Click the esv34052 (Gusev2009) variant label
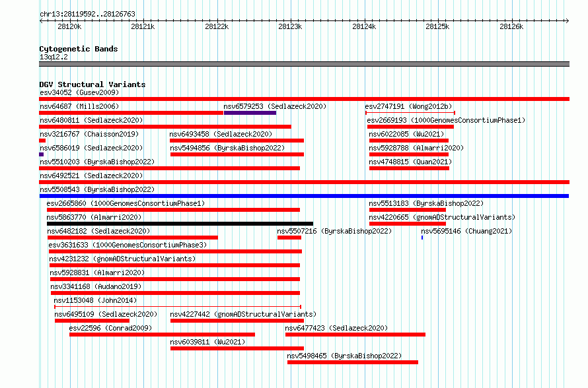 click(79, 92)
